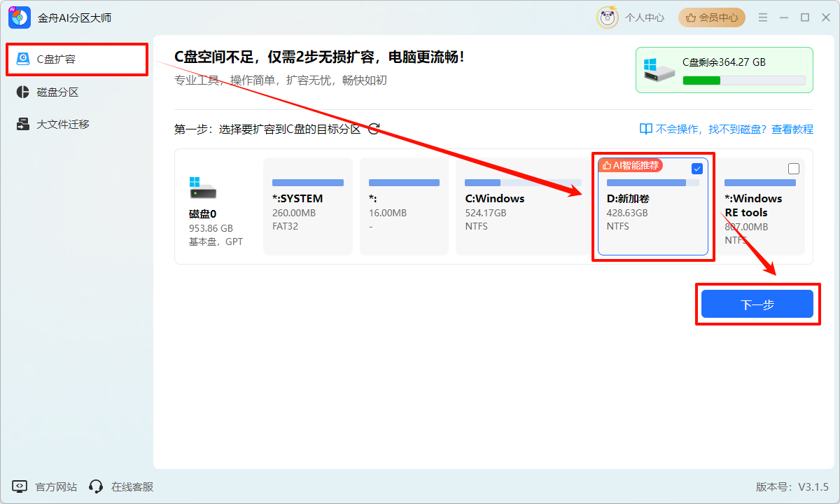Switch to 磁盘分区 in sidebar
Image resolution: width=840 pixels, height=504 pixels.
pos(57,92)
